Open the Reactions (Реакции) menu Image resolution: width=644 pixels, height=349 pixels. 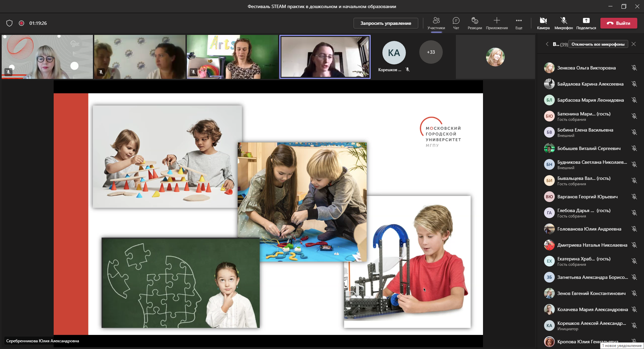point(475,23)
